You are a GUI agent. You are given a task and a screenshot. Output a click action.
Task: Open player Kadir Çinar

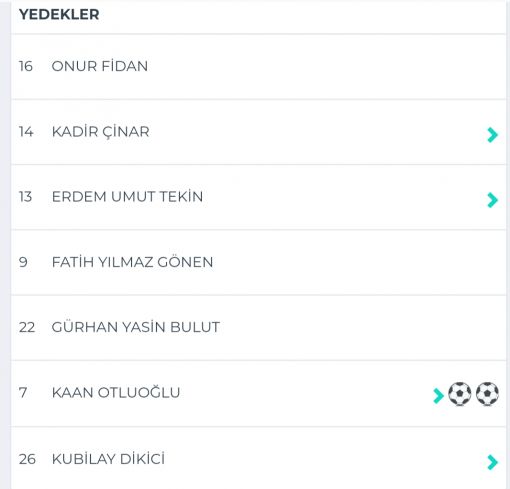click(101, 132)
